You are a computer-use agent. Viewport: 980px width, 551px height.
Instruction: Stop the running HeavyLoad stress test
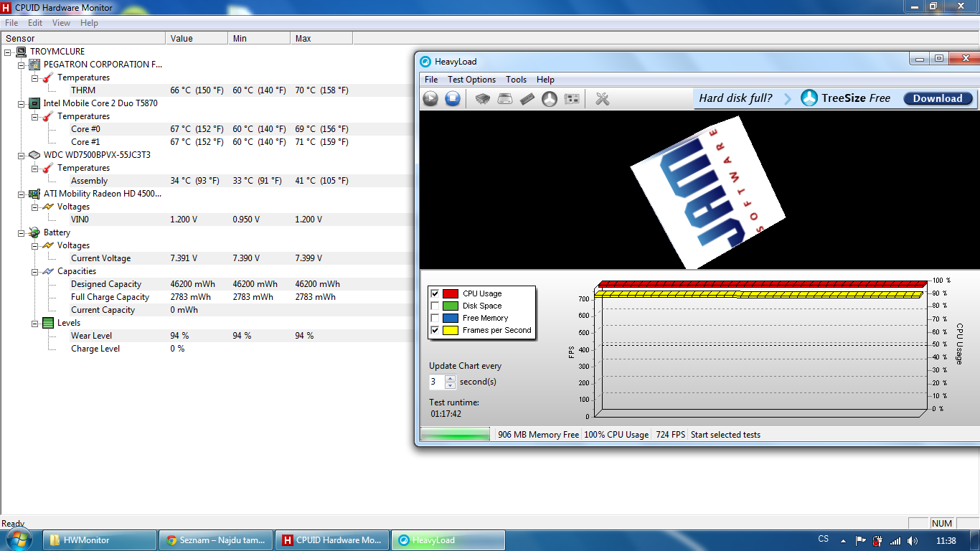(x=453, y=99)
